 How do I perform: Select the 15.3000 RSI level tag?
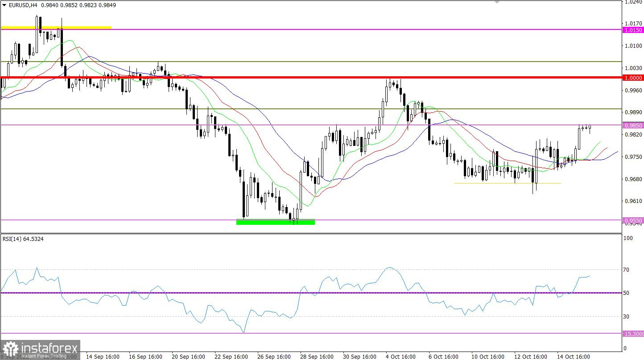634,334
